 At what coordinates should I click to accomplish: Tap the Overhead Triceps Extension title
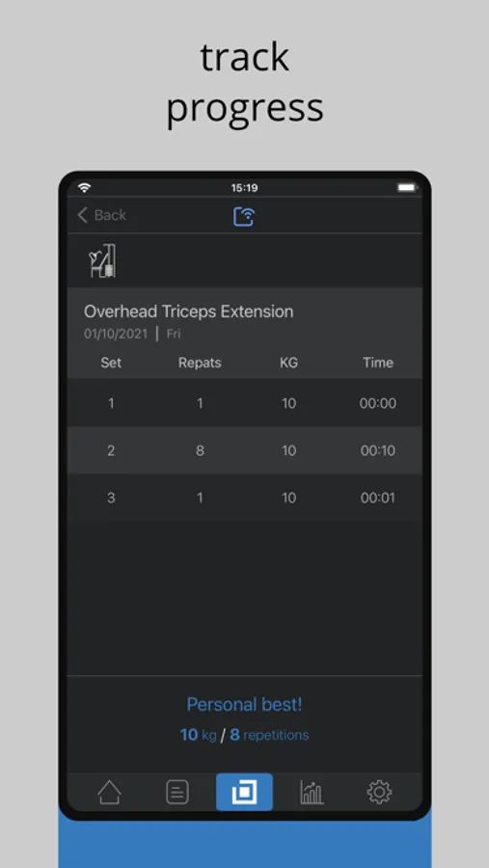(188, 312)
